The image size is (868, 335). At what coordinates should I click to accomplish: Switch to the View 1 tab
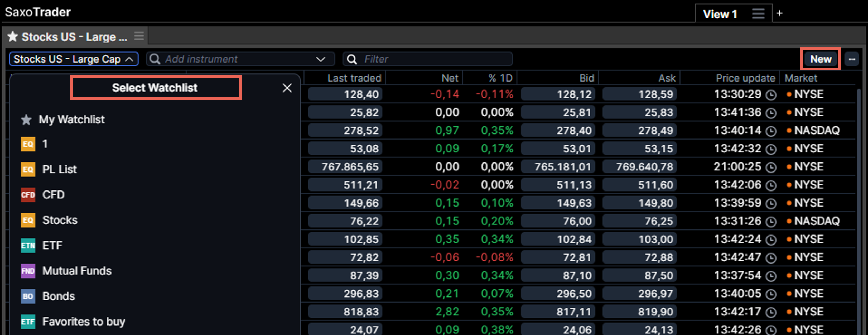pos(720,13)
